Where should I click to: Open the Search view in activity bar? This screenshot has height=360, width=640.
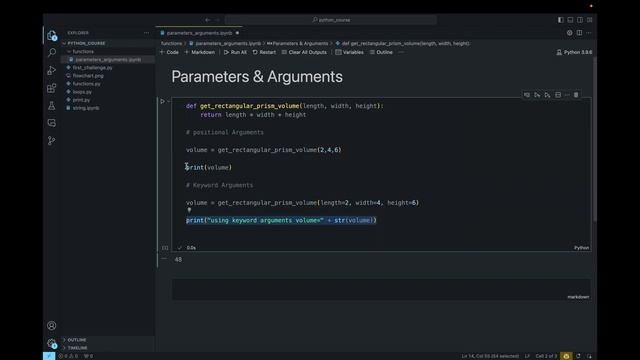[51, 53]
